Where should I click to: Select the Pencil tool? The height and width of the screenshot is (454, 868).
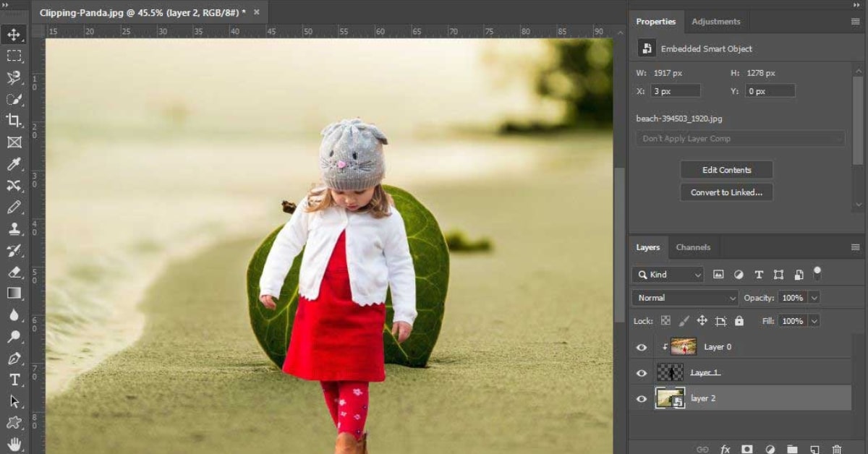click(14, 207)
